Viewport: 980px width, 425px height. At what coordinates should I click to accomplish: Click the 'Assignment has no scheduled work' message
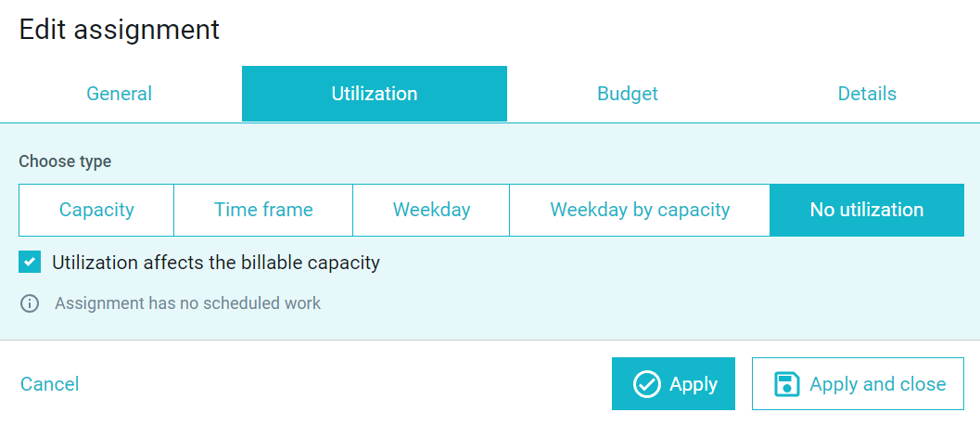187,303
